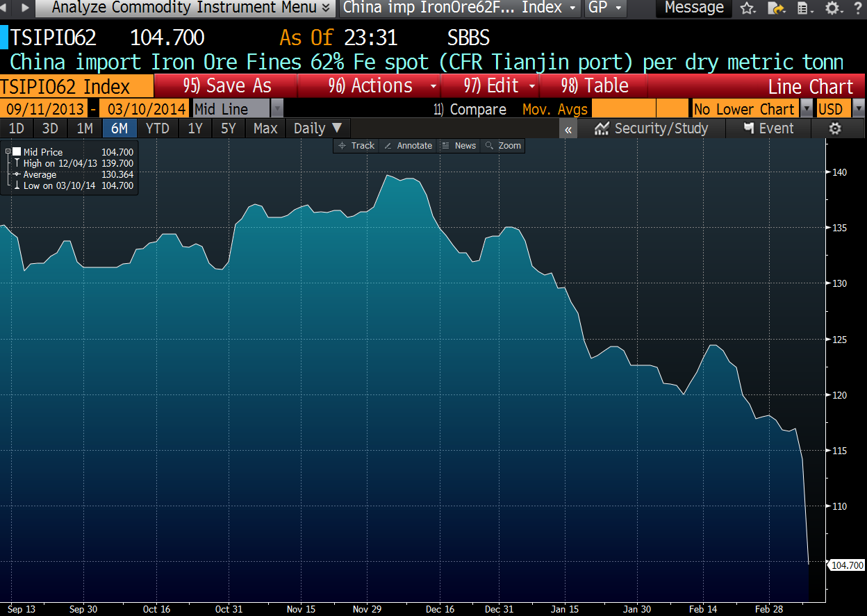
Task: Select the 1D range tab
Action: pyautogui.click(x=17, y=128)
